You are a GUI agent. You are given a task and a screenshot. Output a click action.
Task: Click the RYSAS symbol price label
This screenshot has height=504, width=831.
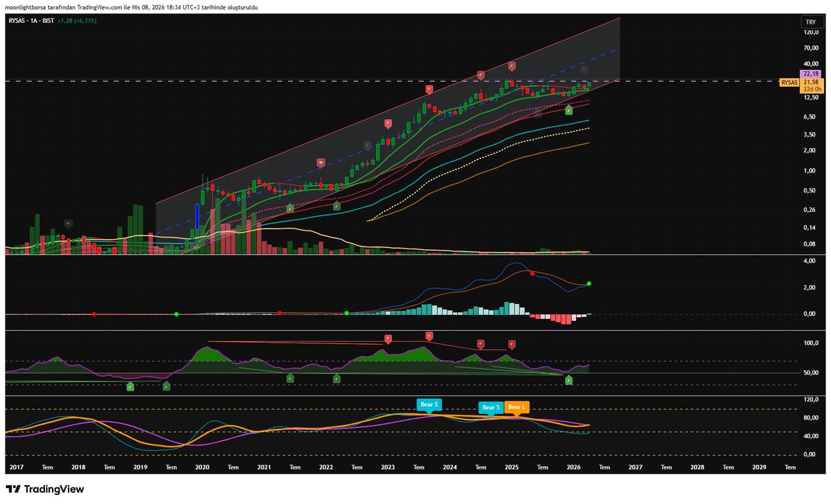coord(789,82)
